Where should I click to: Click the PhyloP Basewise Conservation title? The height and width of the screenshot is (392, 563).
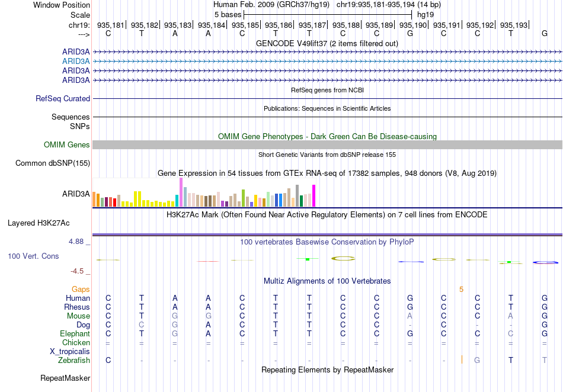coord(327,242)
